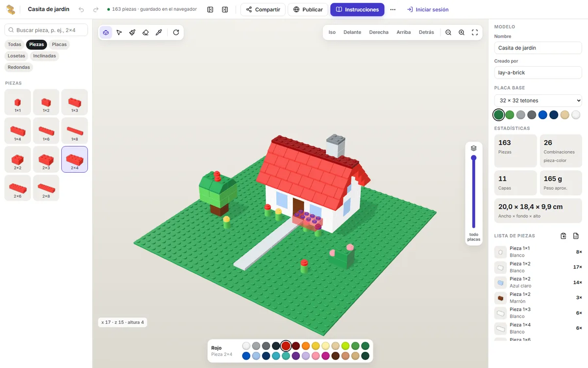Click the layer visibility slider handle
The height and width of the screenshot is (368, 588).
(474, 158)
